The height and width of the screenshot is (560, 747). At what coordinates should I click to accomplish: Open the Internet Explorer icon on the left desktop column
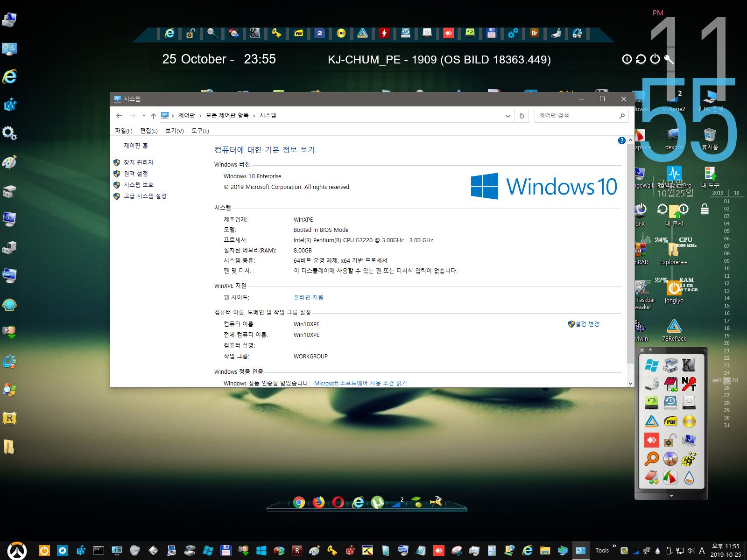point(10,76)
